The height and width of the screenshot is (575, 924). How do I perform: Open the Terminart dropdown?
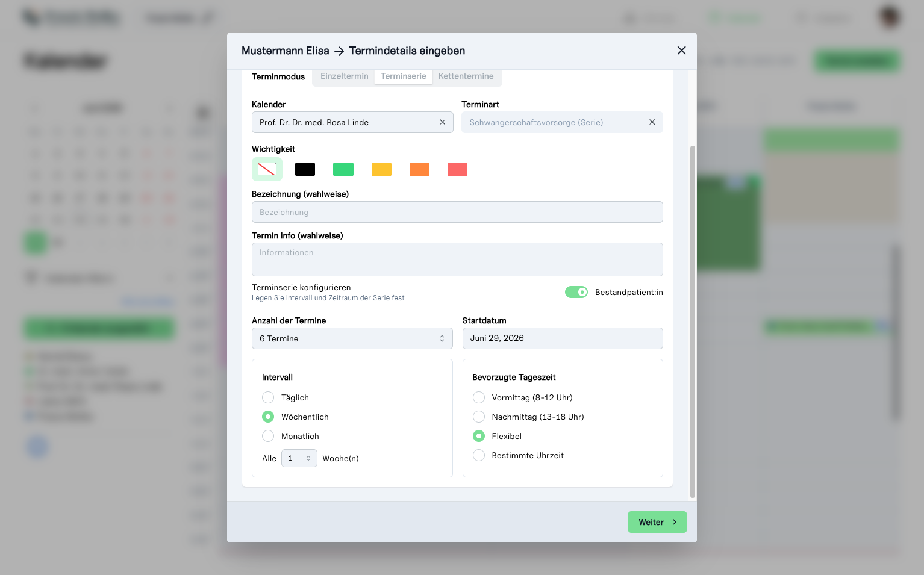pyautogui.click(x=562, y=122)
